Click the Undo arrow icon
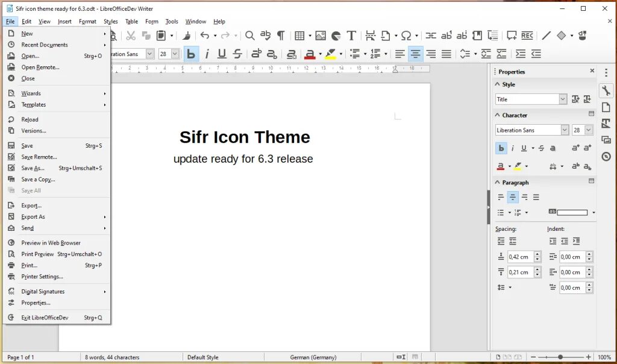Screen dimensions: 617x364 (x=205, y=36)
